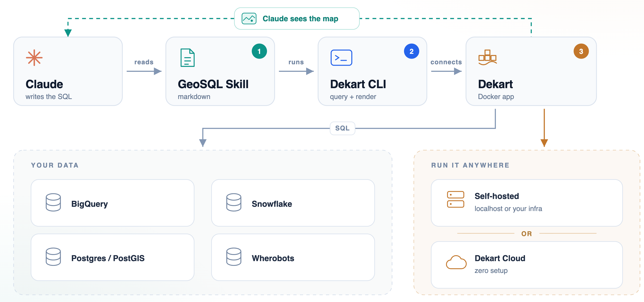Click the blue step 2 badge
This screenshot has height=302, width=644.
412,51
